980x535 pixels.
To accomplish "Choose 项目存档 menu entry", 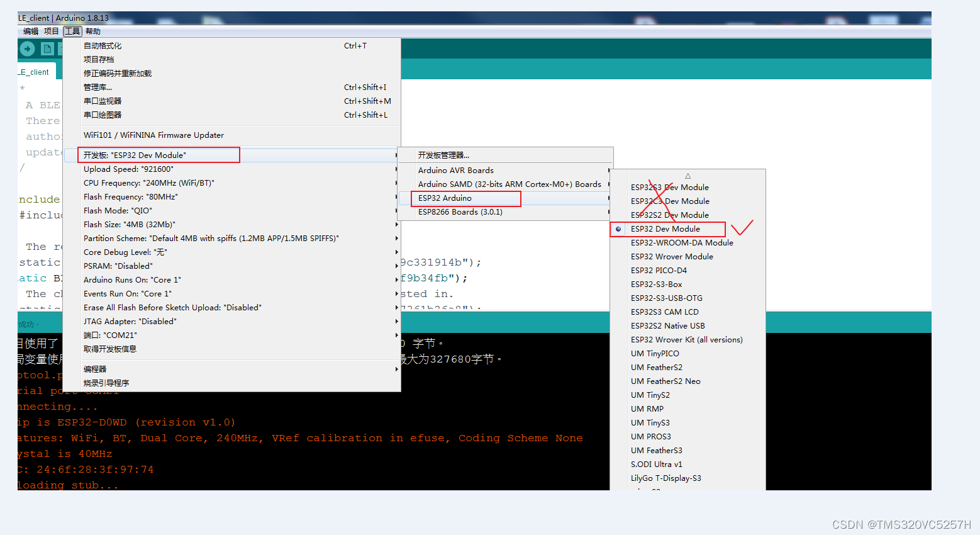I will (232, 60).
